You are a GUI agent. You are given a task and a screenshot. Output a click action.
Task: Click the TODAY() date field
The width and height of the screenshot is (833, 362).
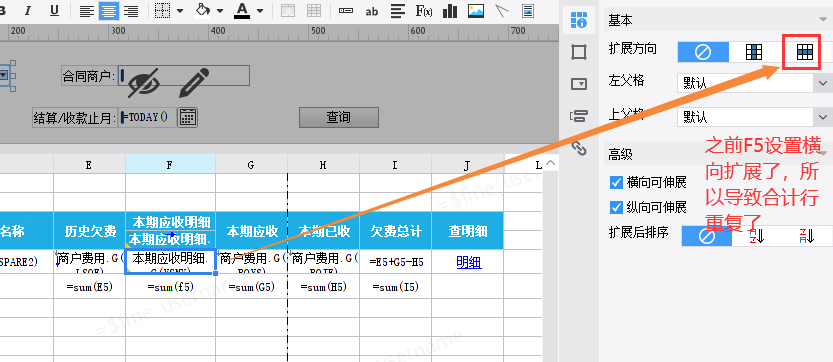click(x=148, y=117)
